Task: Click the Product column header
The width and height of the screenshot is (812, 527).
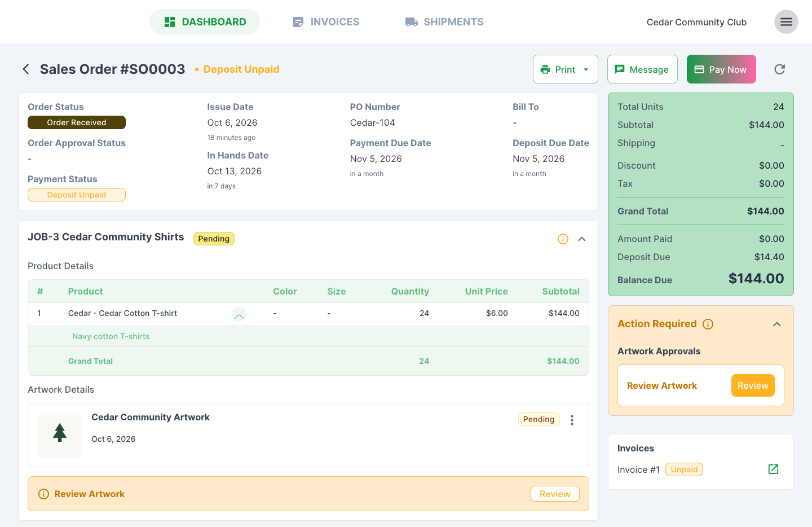Action: [x=86, y=292]
